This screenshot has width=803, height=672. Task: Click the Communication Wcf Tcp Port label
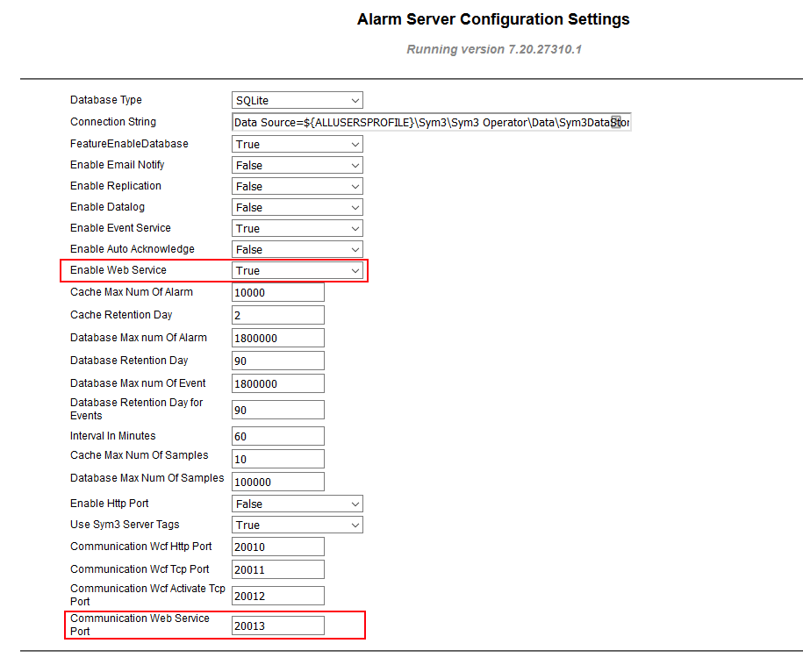[x=140, y=569]
